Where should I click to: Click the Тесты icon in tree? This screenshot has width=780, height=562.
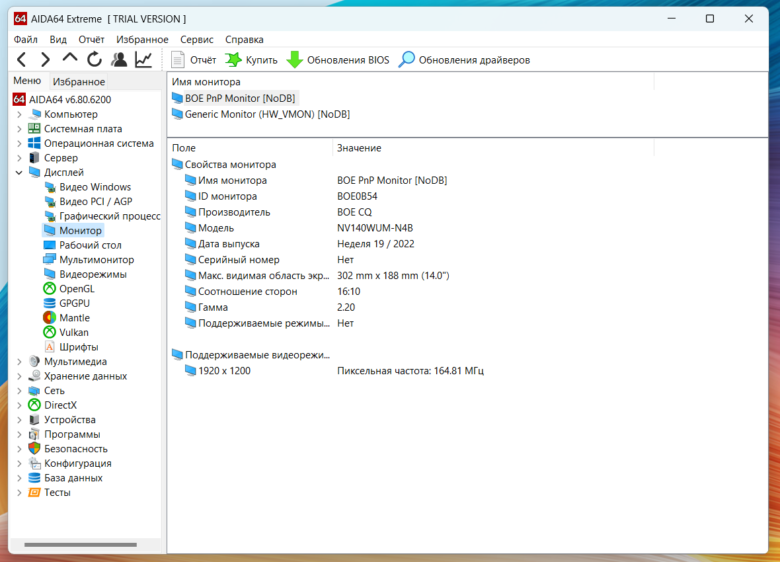(34, 492)
